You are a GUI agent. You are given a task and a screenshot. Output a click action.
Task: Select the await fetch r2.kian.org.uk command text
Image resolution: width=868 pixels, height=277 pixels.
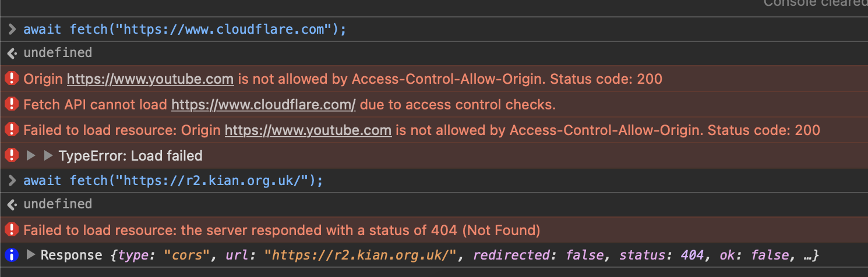[173, 180]
